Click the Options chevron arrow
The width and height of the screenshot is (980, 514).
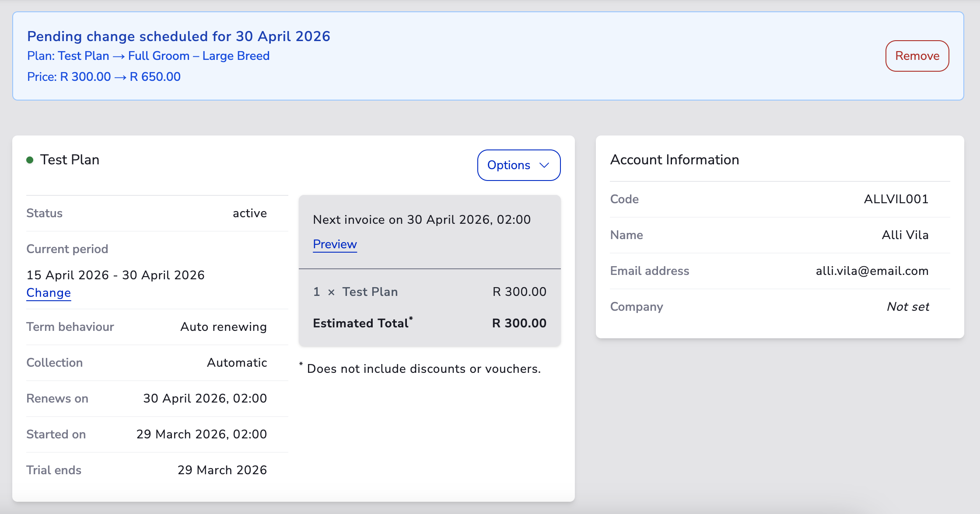544,165
